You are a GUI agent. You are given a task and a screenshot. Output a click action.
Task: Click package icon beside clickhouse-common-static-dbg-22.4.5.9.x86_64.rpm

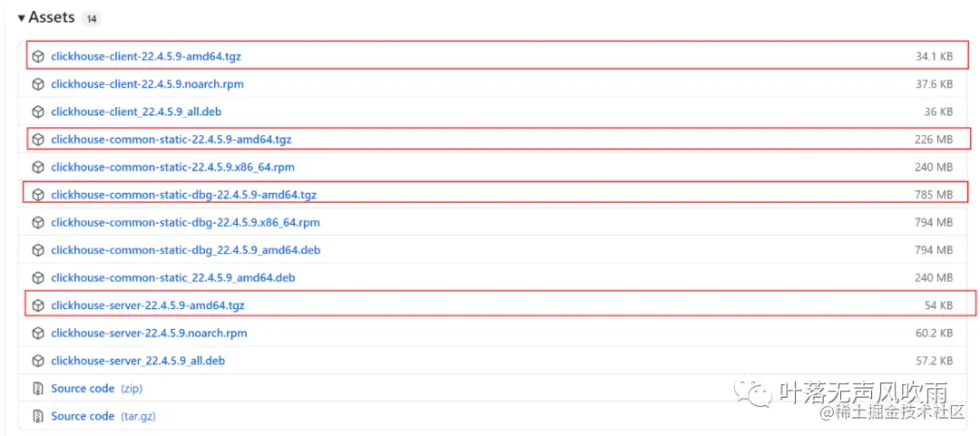[38, 222]
